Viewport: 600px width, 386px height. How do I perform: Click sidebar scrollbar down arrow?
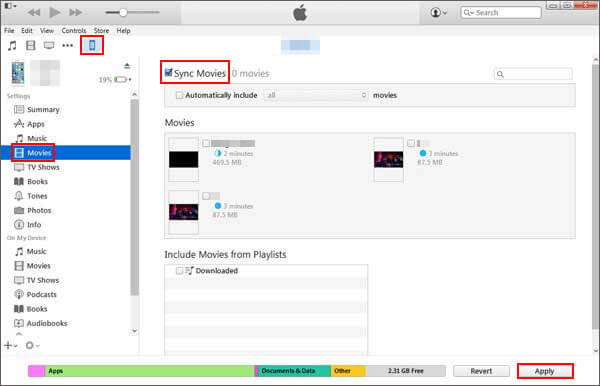pyautogui.click(x=134, y=331)
